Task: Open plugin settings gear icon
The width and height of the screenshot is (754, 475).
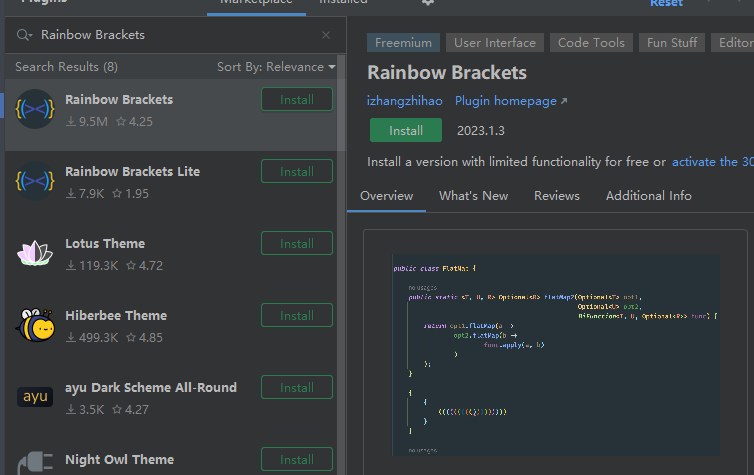Action: [x=428, y=2]
